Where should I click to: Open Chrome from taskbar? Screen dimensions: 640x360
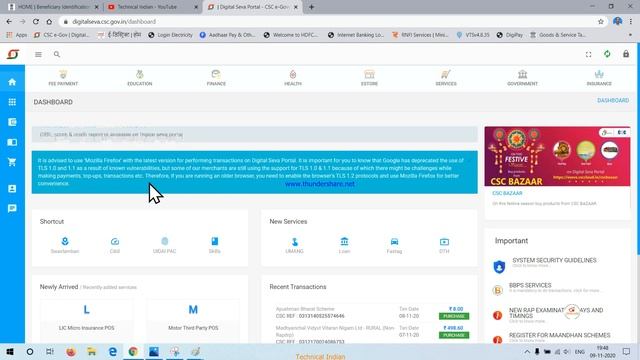coord(133,351)
